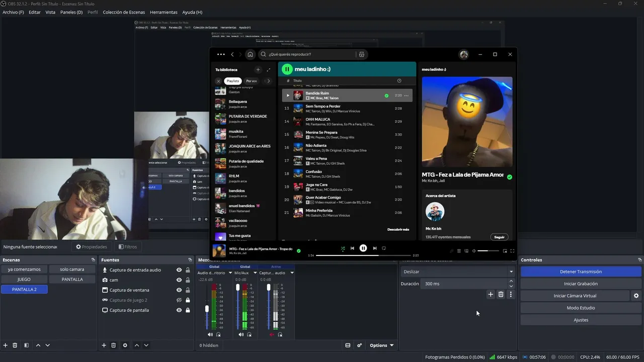Go back in Spotify navigation
Image resolution: width=644 pixels, height=362 pixels.
[x=232, y=54]
